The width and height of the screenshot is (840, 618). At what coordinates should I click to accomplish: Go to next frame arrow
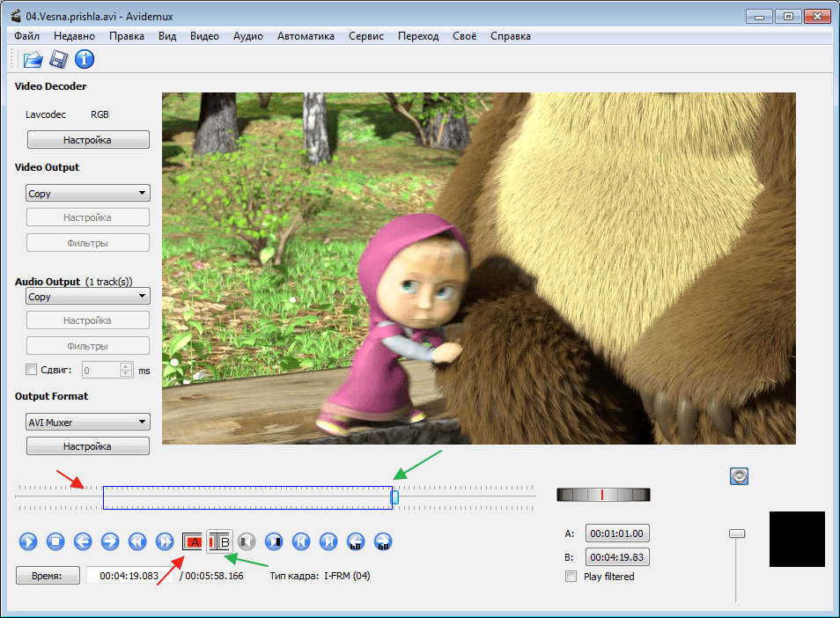tap(110, 541)
